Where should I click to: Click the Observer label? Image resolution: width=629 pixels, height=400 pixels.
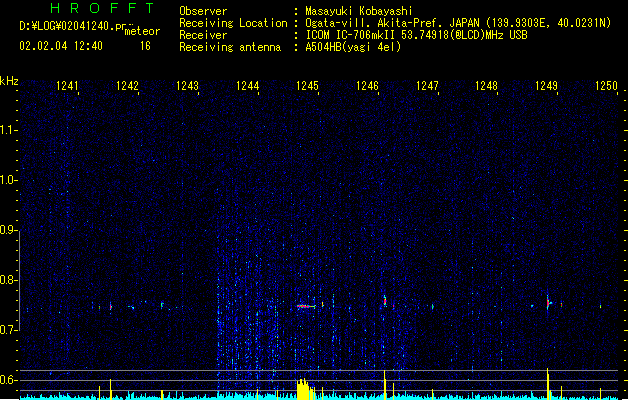point(203,11)
